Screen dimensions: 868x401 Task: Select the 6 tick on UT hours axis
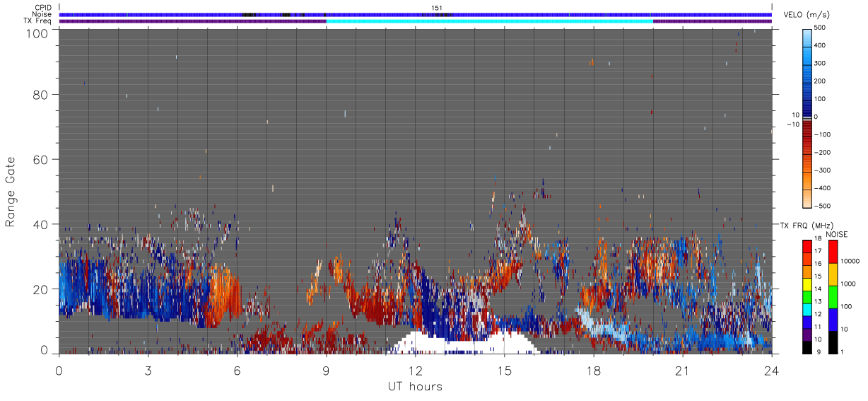click(237, 370)
